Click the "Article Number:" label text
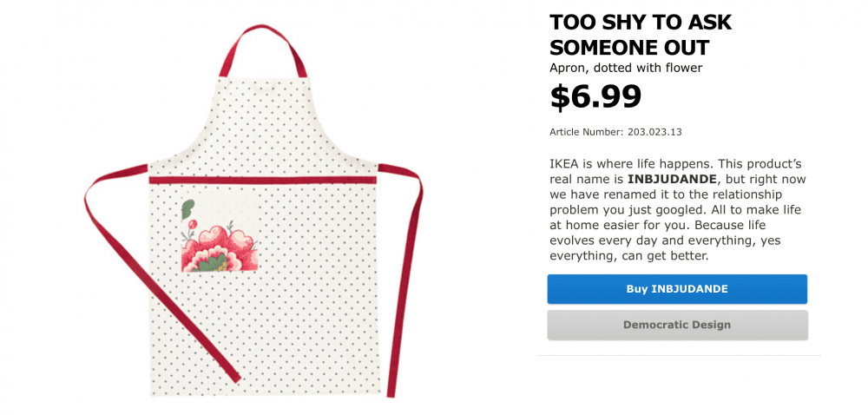The height and width of the screenshot is (415, 868). [586, 132]
